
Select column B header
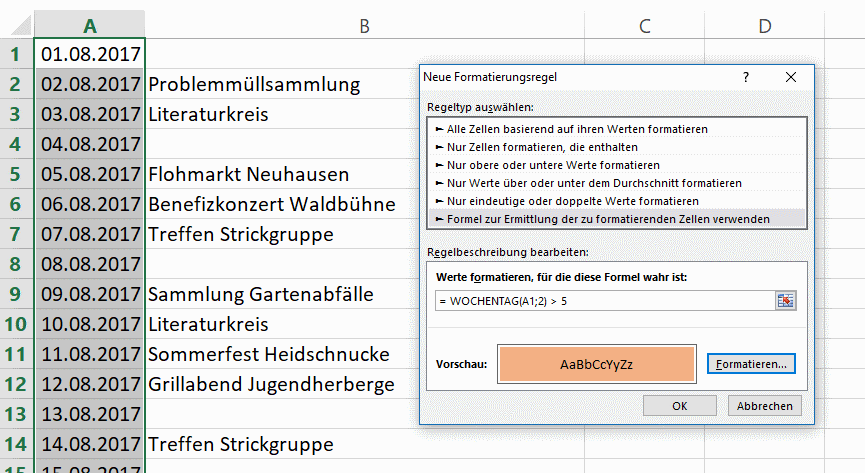coord(365,24)
